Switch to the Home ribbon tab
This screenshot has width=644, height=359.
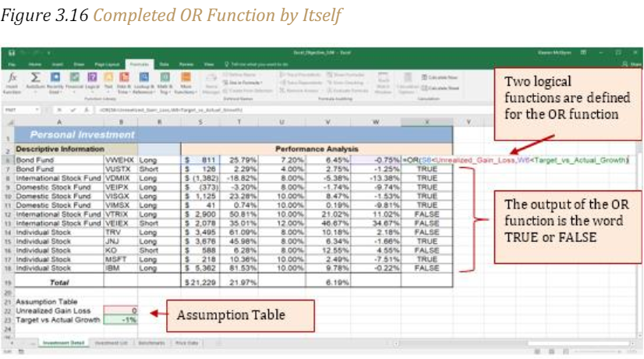tap(34, 64)
